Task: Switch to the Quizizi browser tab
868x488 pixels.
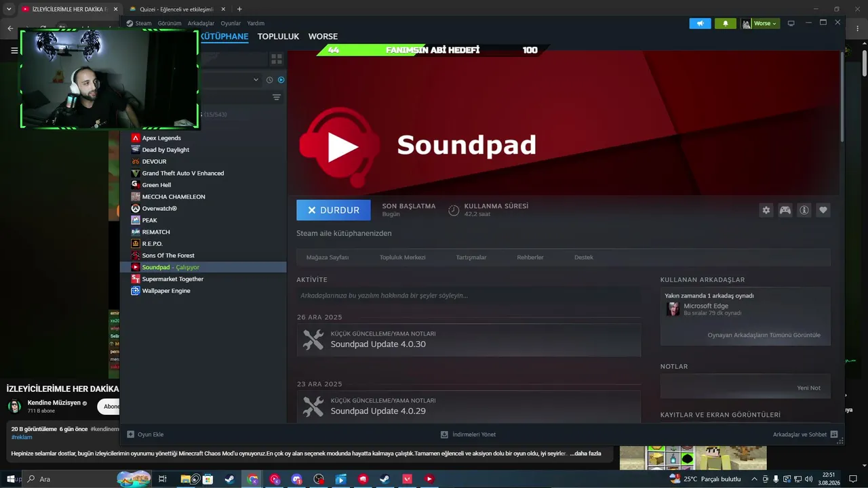Action: [176, 9]
